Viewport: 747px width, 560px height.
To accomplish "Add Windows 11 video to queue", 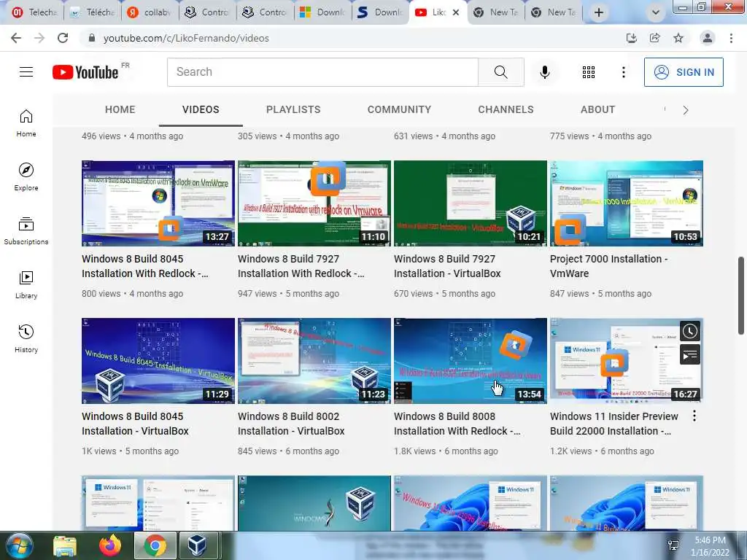I will pyautogui.click(x=690, y=355).
